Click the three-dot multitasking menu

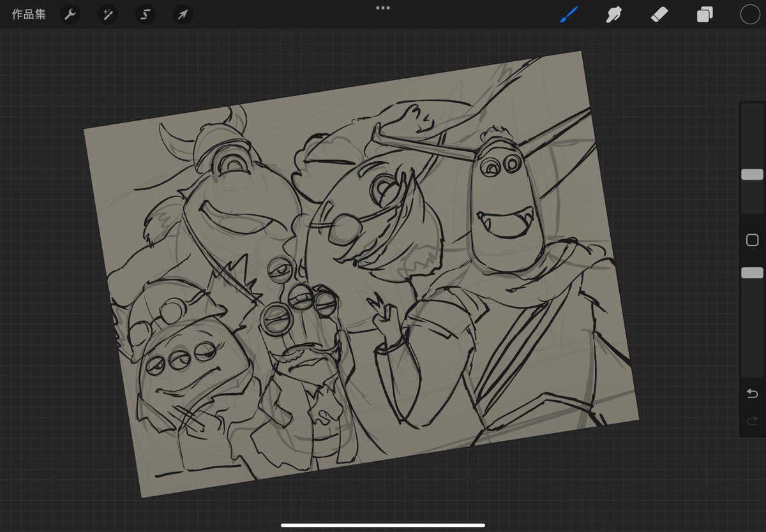[x=383, y=8]
